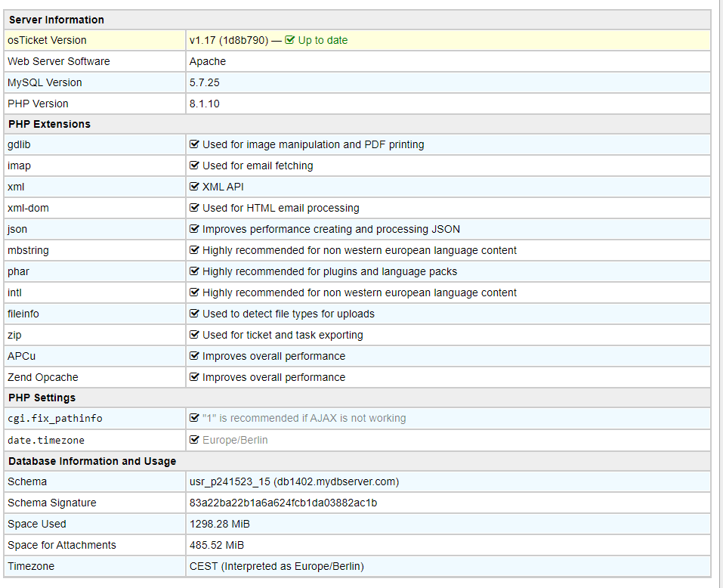Select the 'MySQL Version' label

click(45, 82)
